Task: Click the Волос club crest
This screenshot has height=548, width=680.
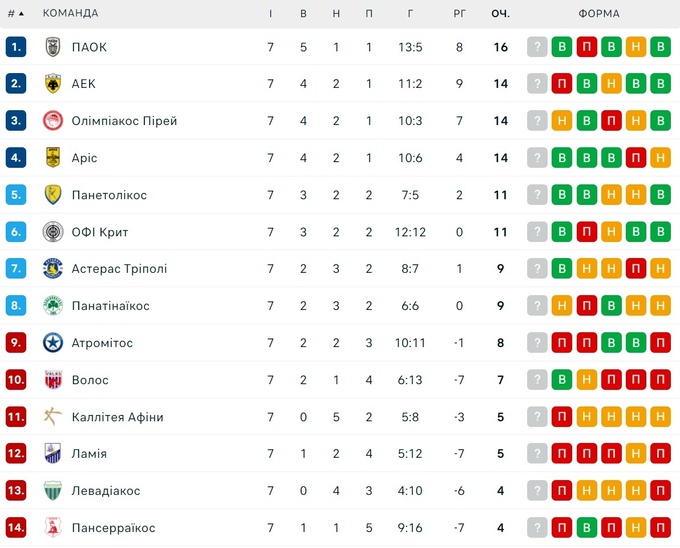Action: [x=53, y=380]
